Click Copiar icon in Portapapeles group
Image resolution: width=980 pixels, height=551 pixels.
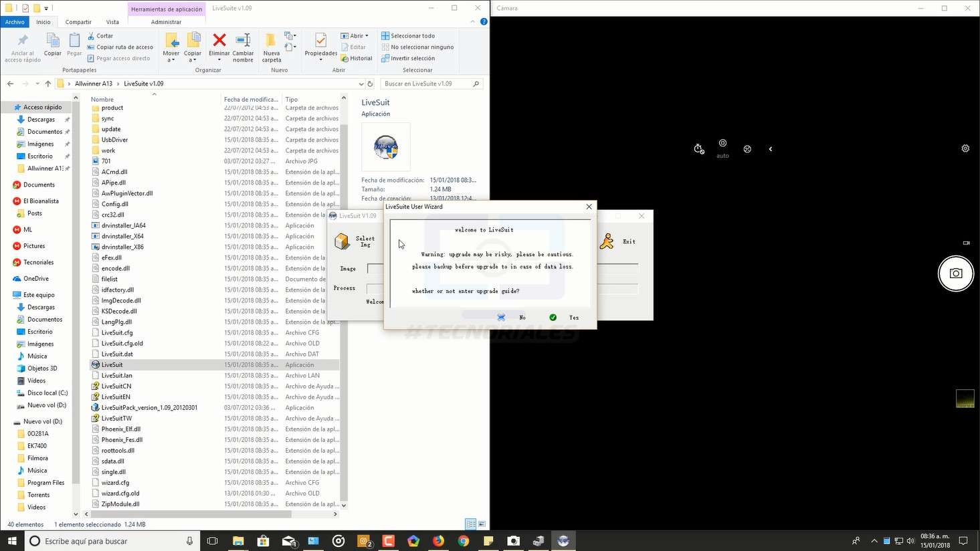[x=52, y=44]
